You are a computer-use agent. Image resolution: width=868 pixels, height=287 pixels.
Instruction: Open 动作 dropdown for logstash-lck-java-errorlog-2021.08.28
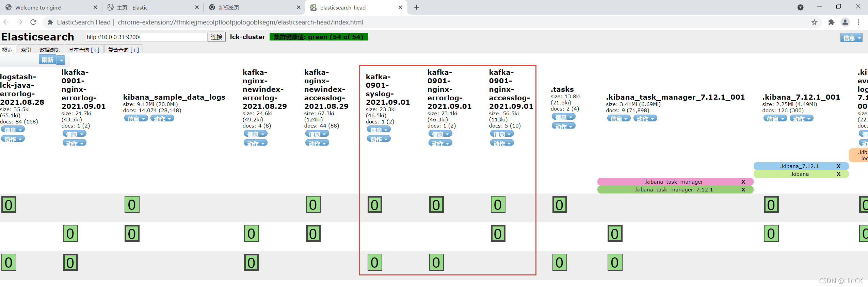click(x=13, y=139)
